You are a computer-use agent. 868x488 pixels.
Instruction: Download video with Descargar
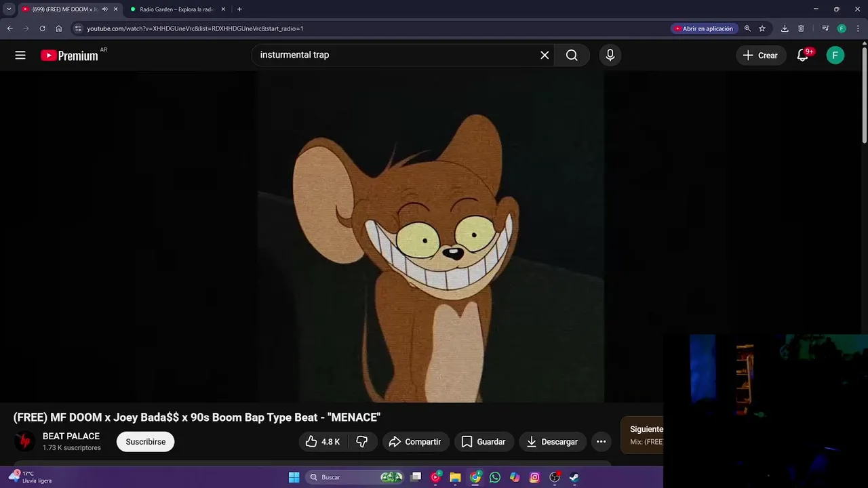(x=552, y=442)
